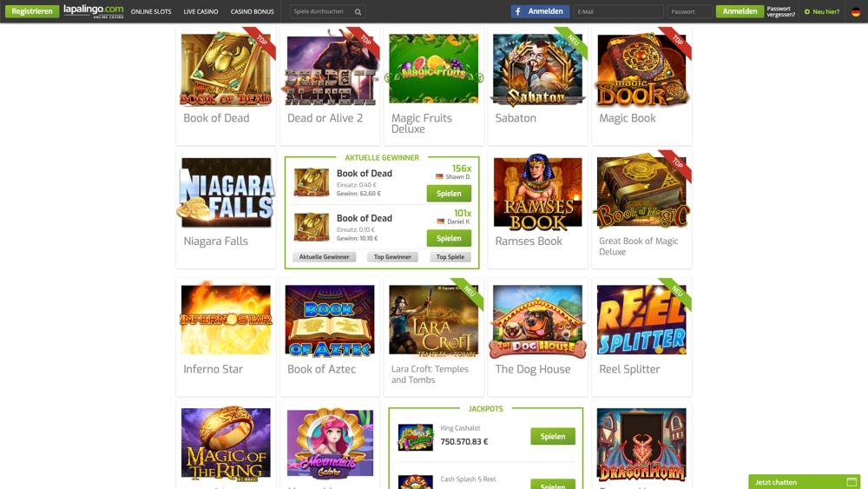Click the search magnifier icon
The width and height of the screenshot is (868, 489).
(x=358, y=11)
